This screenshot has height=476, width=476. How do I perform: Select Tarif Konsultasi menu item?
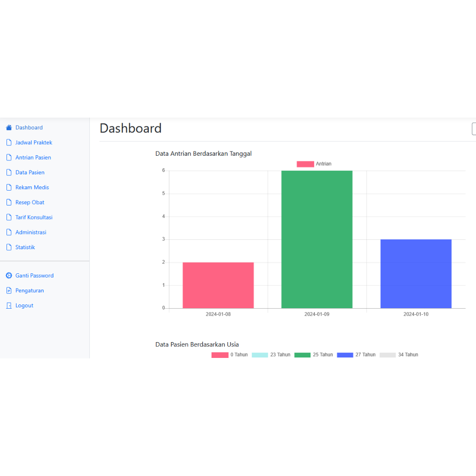tap(34, 217)
